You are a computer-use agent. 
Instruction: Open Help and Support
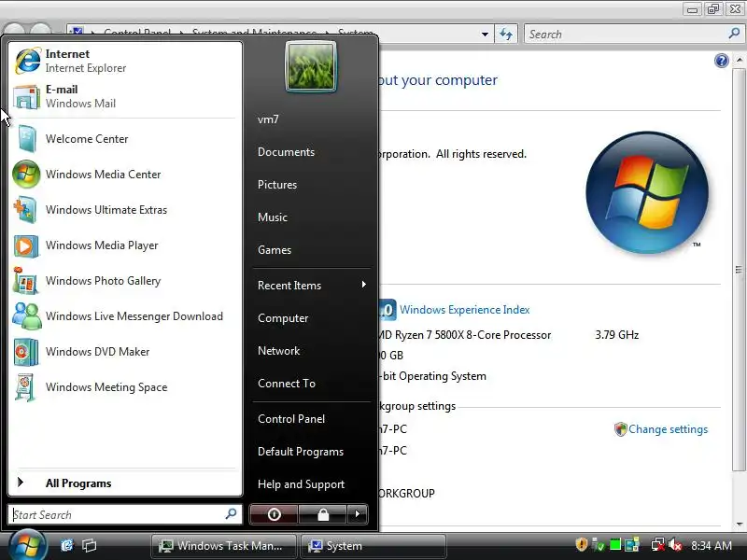301,484
